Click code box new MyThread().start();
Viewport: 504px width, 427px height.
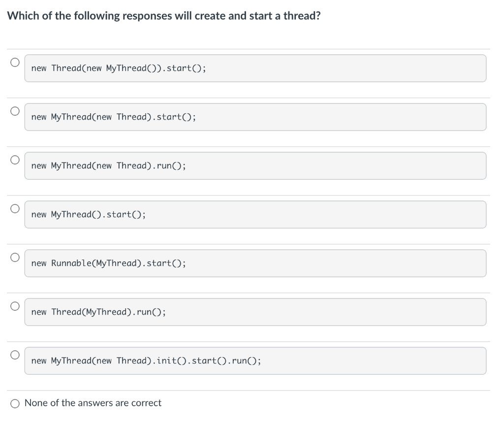coord(255,214)
